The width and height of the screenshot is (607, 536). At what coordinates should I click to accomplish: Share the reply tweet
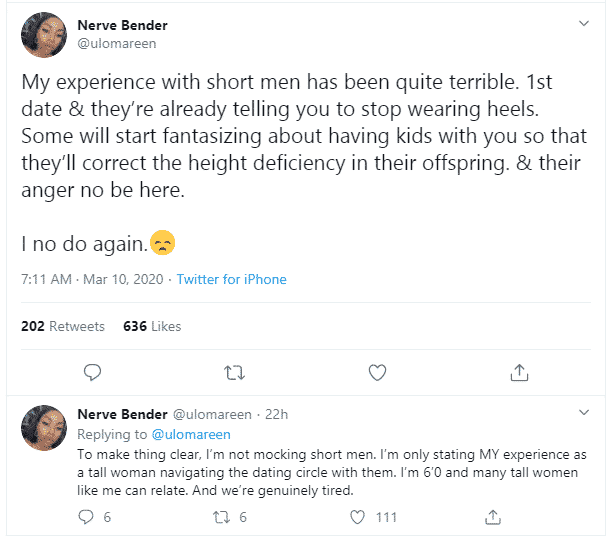tap(492, 517)
